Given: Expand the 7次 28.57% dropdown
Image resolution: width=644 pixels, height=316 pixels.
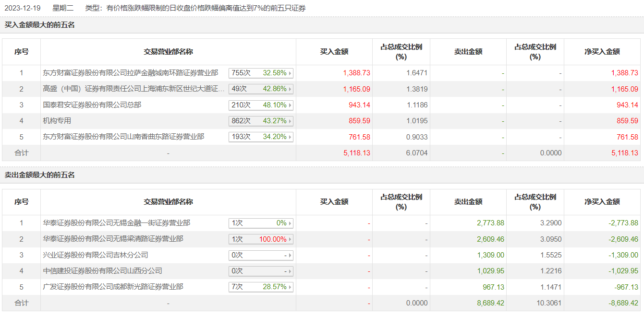Looking at the screenshot, I should tap(261, 287).
